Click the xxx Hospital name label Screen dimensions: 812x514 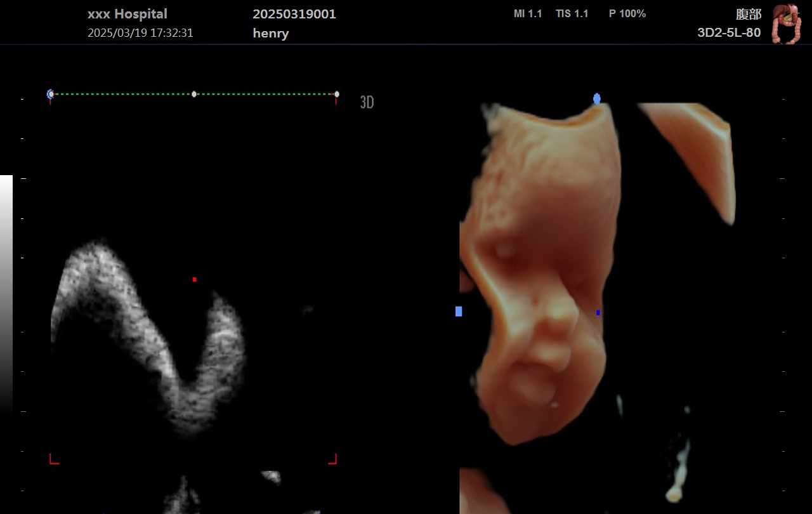coord(127,13)
